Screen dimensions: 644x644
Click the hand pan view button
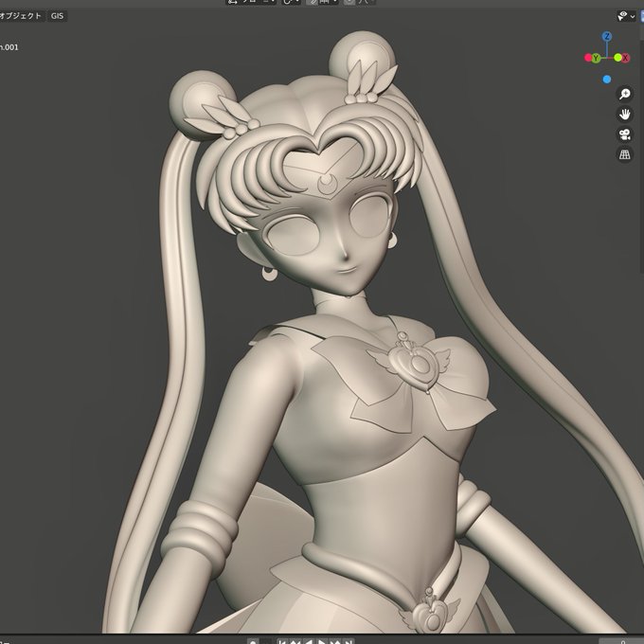tap(625, 115)
